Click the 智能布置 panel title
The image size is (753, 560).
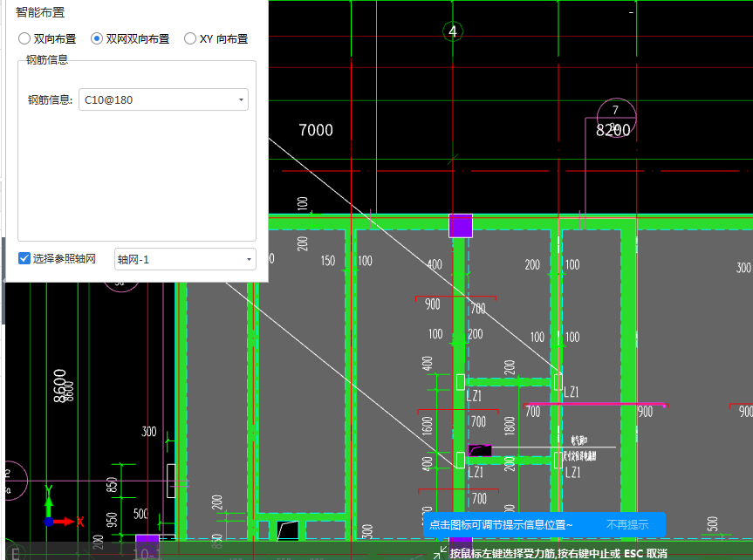(x=40, y=12)
